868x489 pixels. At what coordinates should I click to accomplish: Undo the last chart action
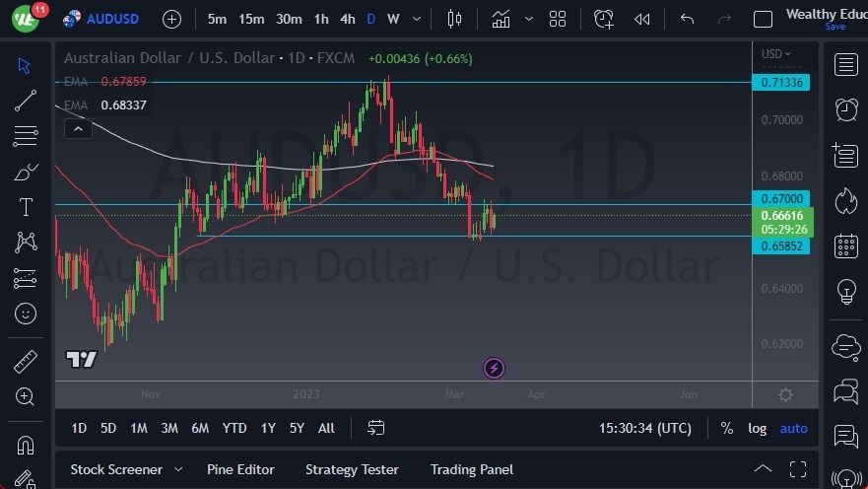tap(687, 20)
